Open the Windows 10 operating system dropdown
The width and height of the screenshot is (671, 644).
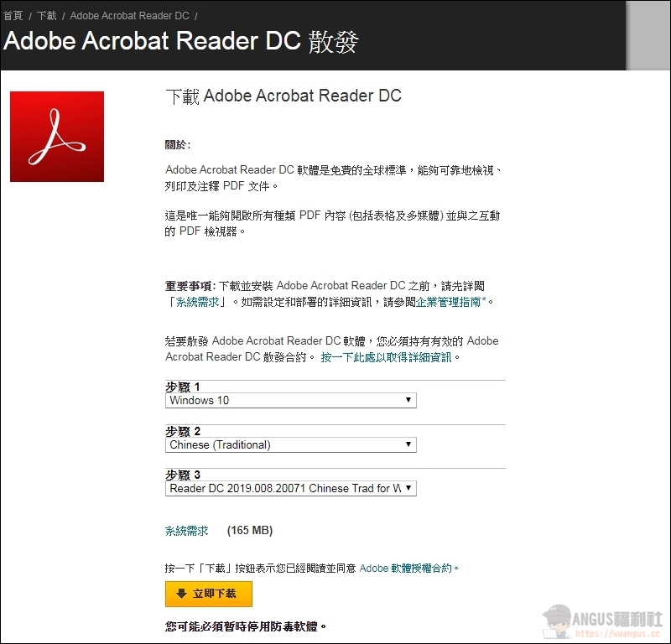pos(290,400)
